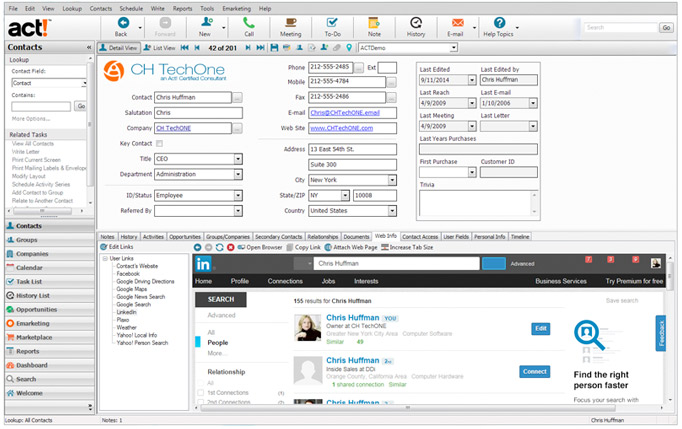Click the horizontal scrollbar under Related Tasks
Screen dimensions: 682x429
(42, 211)
